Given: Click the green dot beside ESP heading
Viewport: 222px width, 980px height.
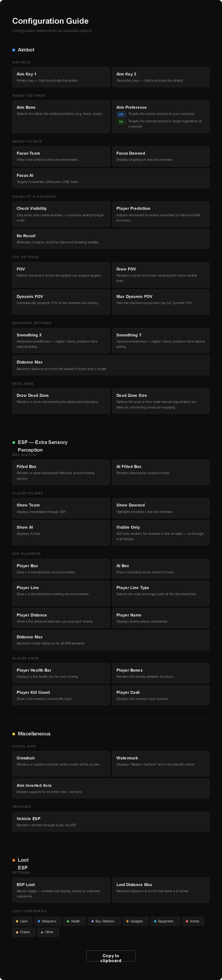Looking at the screenshot, I should click(14, 442).
